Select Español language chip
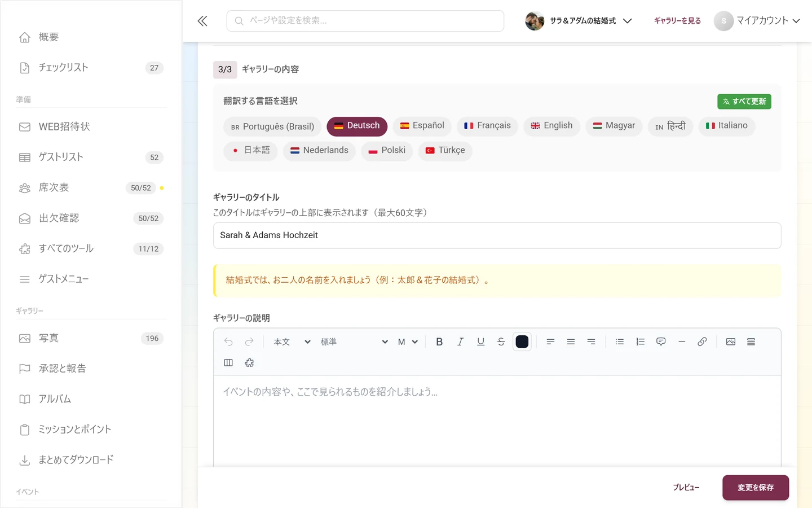812x508 pixels. point(422,126)
